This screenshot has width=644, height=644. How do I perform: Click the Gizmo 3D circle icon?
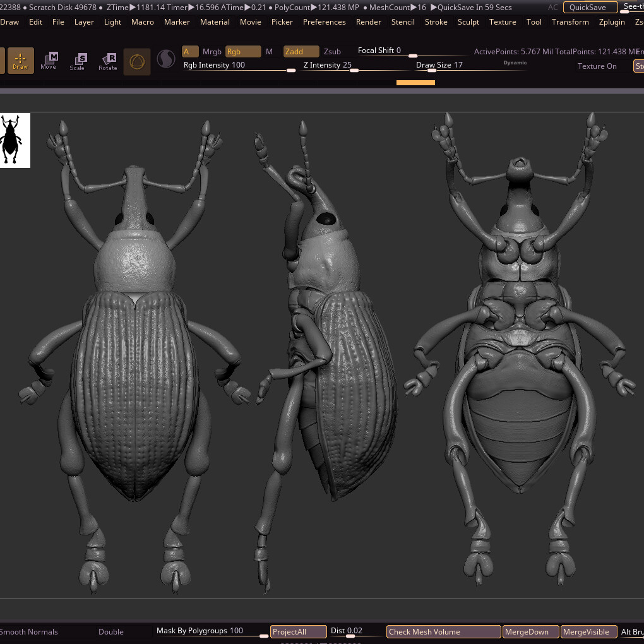tap(137, 61)
